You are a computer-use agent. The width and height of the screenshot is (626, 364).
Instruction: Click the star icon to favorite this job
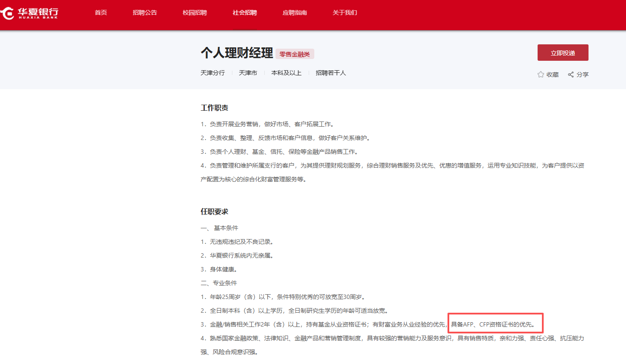coord(541,75)
